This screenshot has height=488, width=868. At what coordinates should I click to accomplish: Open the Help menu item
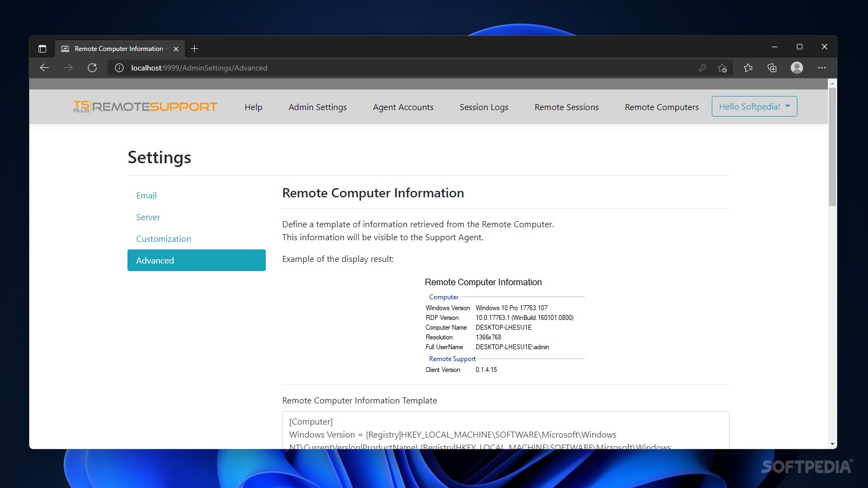pyautogui.click(x=253, y=107)
